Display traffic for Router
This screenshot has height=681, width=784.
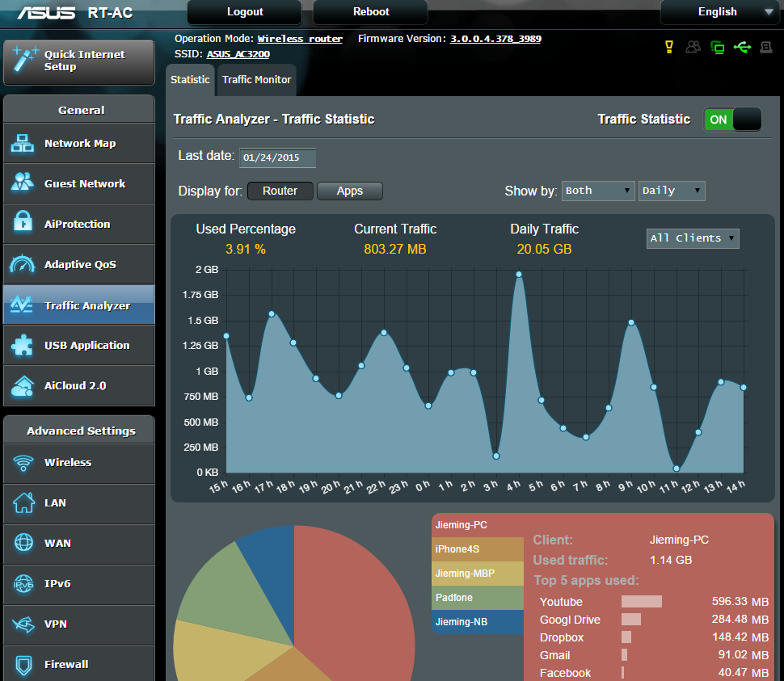[x=280, y=191]
